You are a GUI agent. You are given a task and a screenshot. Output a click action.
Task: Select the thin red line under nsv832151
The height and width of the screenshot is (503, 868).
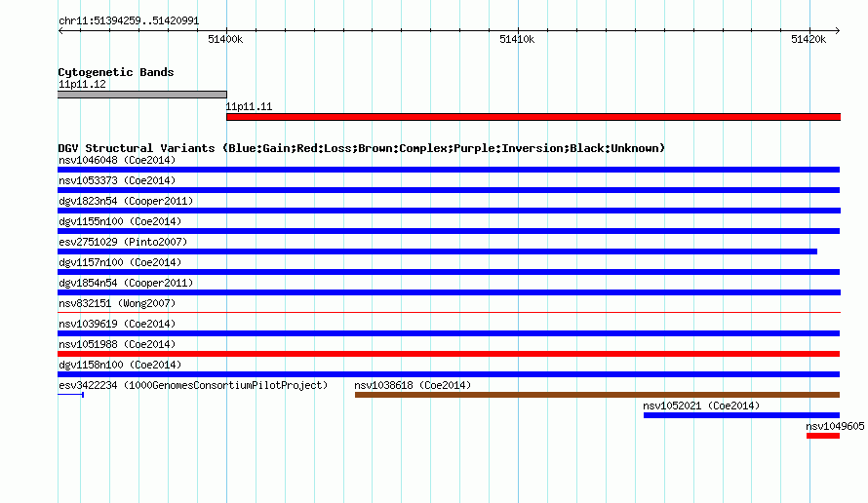(x=449, y=313)
